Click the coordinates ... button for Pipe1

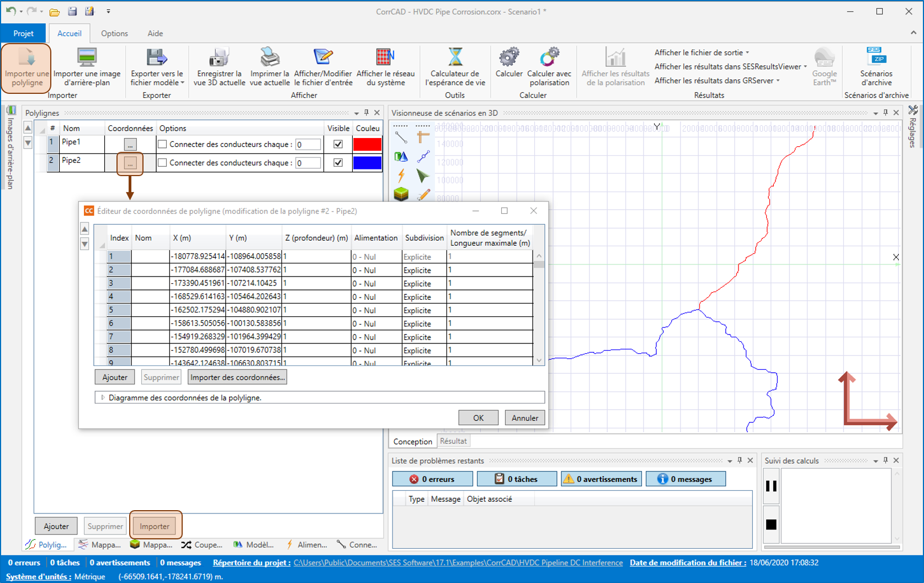coord(130,145)
